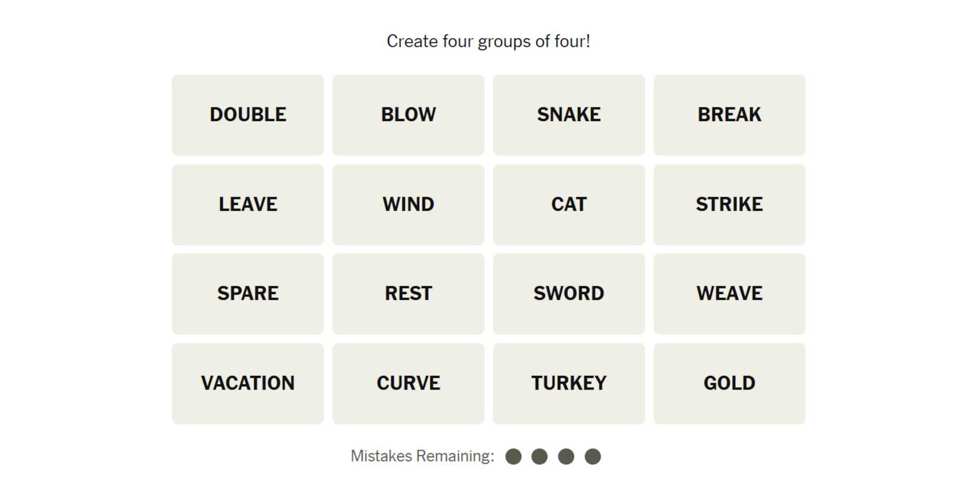
Task: Tap the CURVE tile
Action: (408, 383)
